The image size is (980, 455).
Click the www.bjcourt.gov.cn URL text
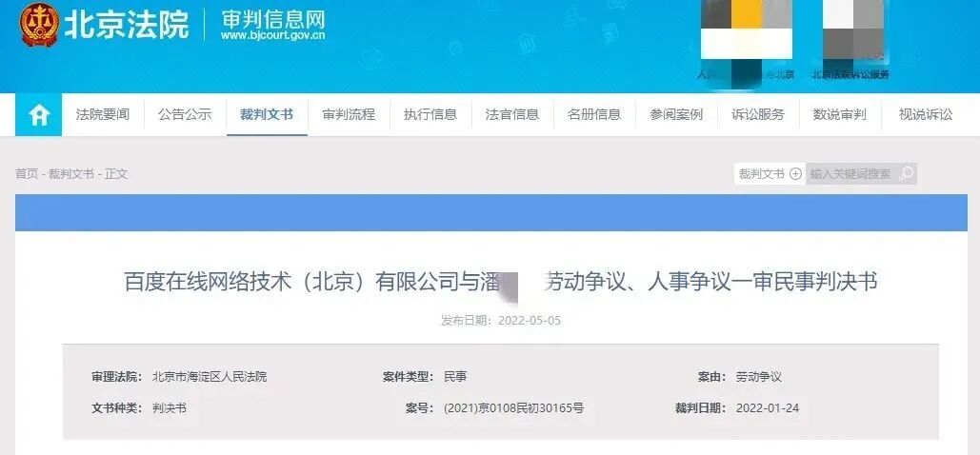point(273,35)
